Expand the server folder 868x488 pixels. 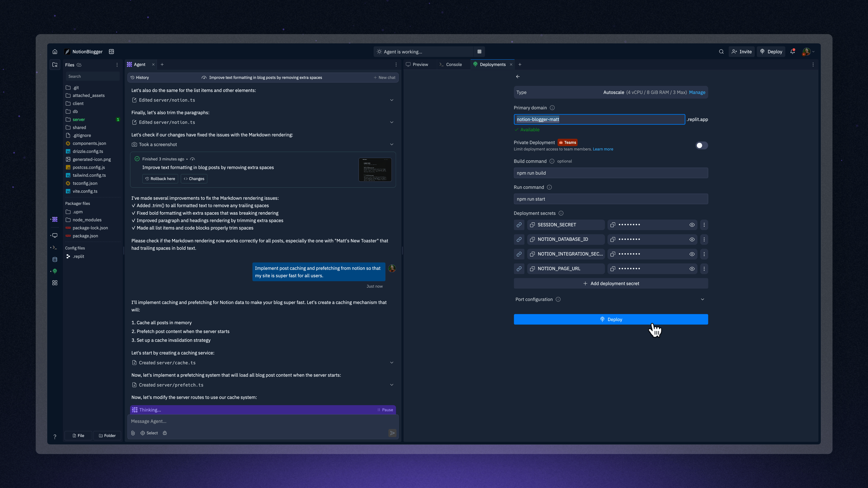(x=93, y=120)
